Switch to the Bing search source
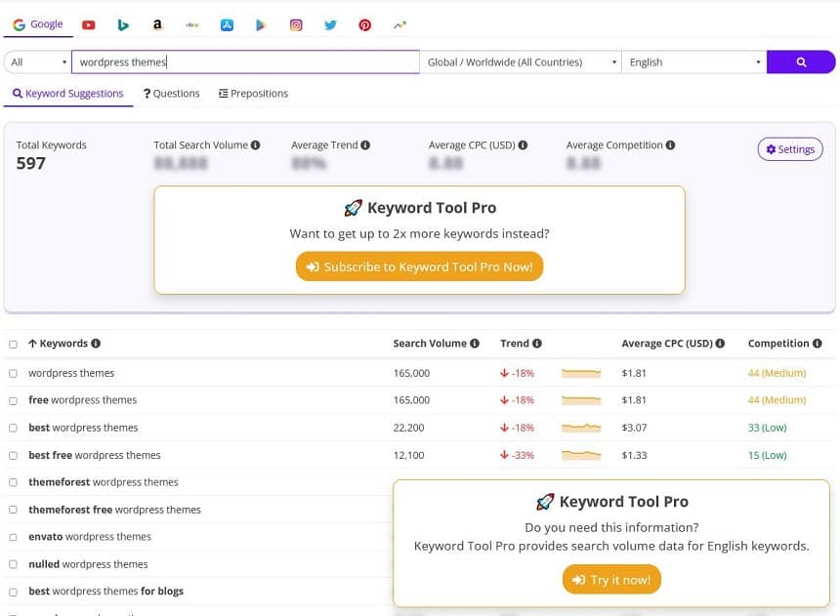The image size is (840, 616). coord(123,24)
